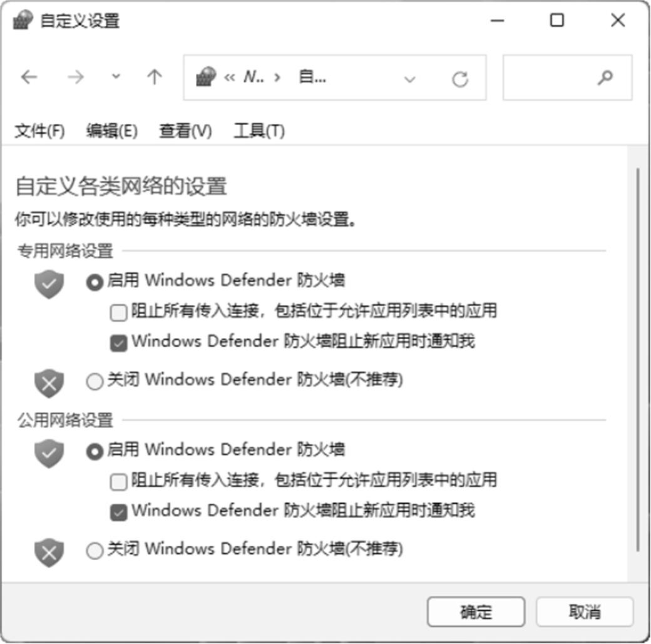The width and height of the screenshot is (651, 644).
Task: Refresh the address bar location
Action: point(460,79)
